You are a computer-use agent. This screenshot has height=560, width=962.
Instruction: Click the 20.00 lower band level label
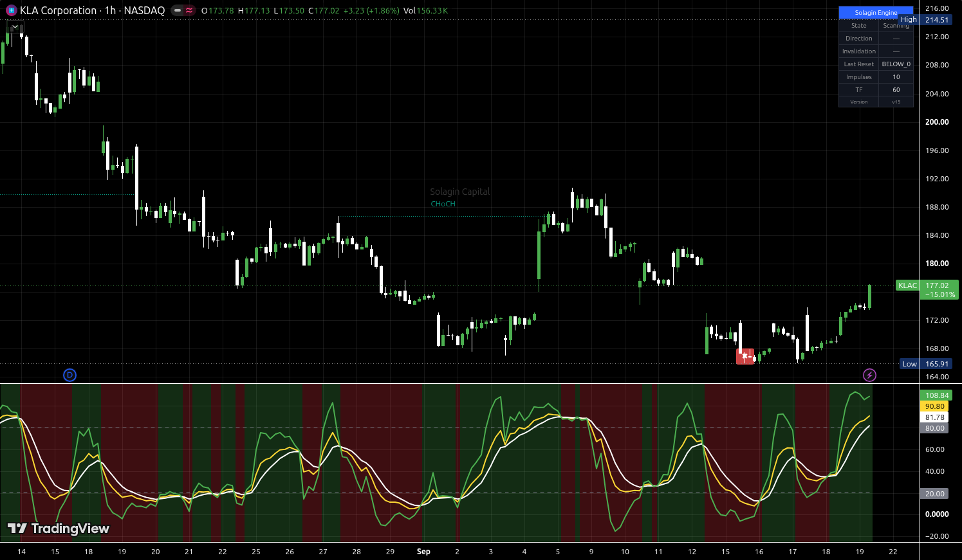tap(935, 494)
